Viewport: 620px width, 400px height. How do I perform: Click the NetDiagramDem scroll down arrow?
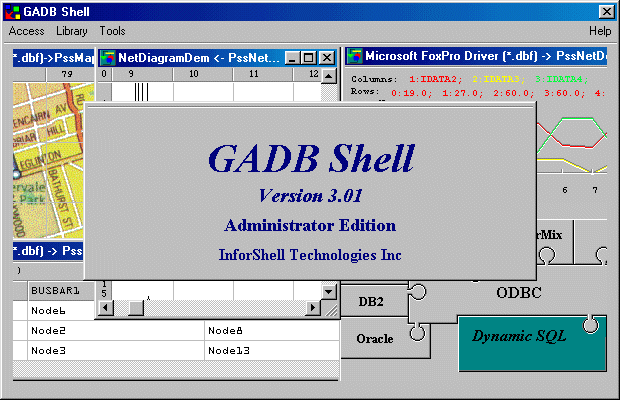tap(329, 292)
